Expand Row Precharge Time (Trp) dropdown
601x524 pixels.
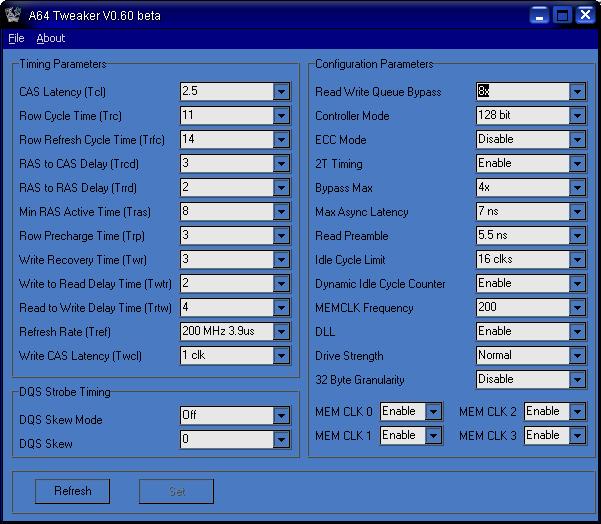tap(281, 235)
